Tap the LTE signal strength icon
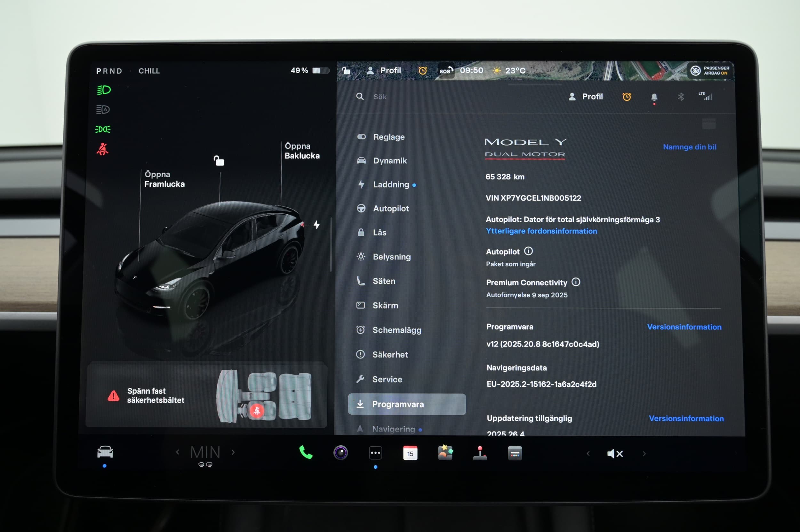Viewport: 800px width, 532px height. 705,96
